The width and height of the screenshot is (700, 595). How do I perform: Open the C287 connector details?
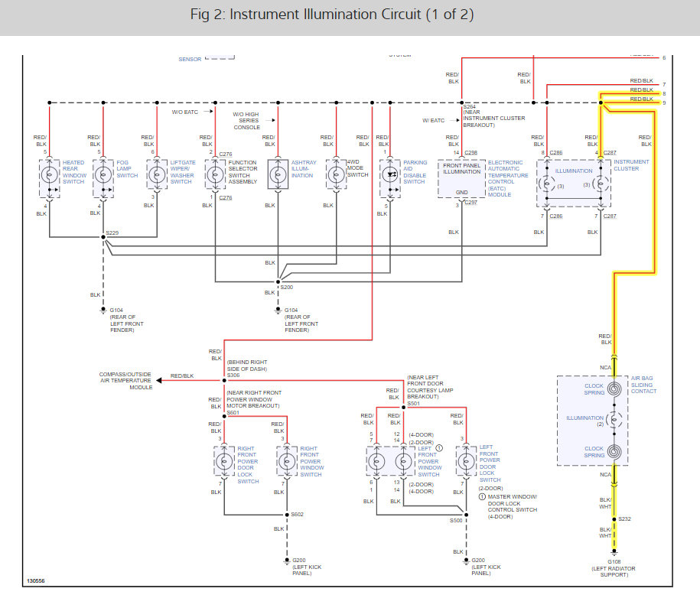pos(609,152)
